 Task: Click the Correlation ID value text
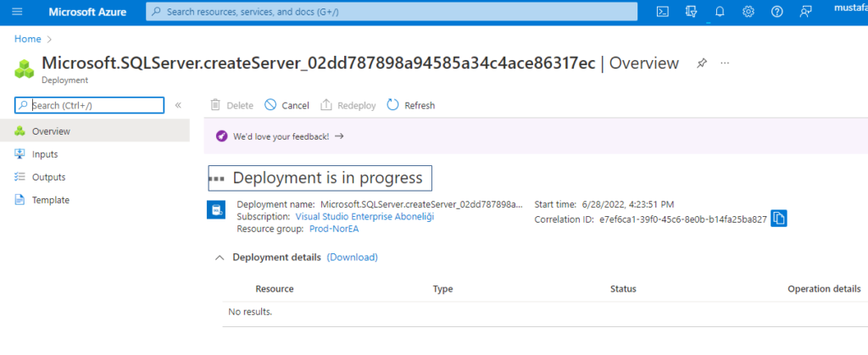683,219
